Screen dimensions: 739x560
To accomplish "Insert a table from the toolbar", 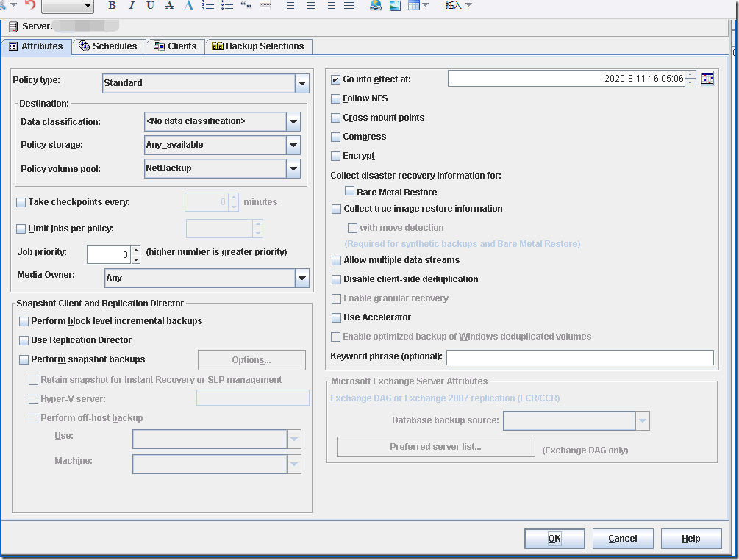I will coord(414,5).
